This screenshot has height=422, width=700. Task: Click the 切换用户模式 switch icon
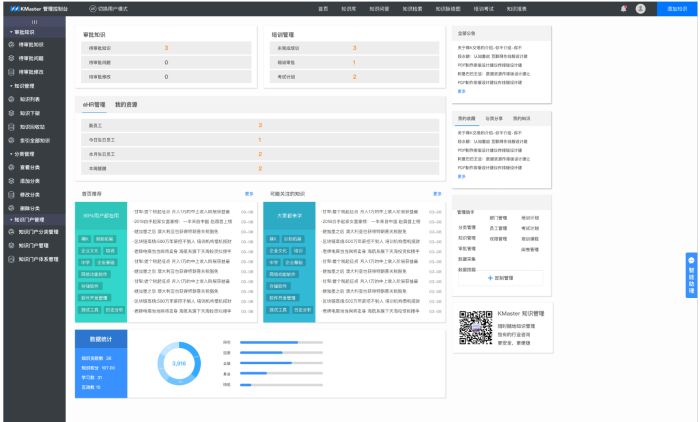click(93, 8)
